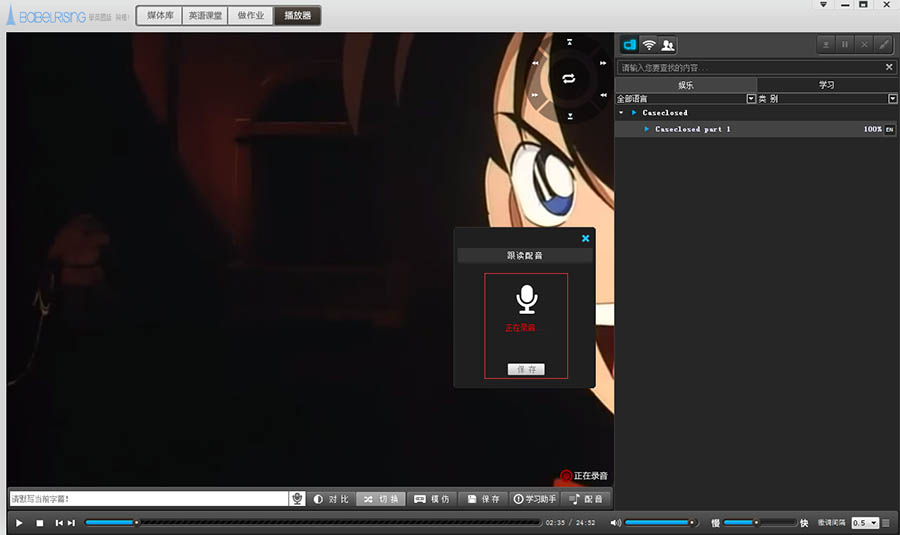Screen dimensions: 900x535
Task: Click the loop/repeat icon in the circular dial
Action: (569, 79)
